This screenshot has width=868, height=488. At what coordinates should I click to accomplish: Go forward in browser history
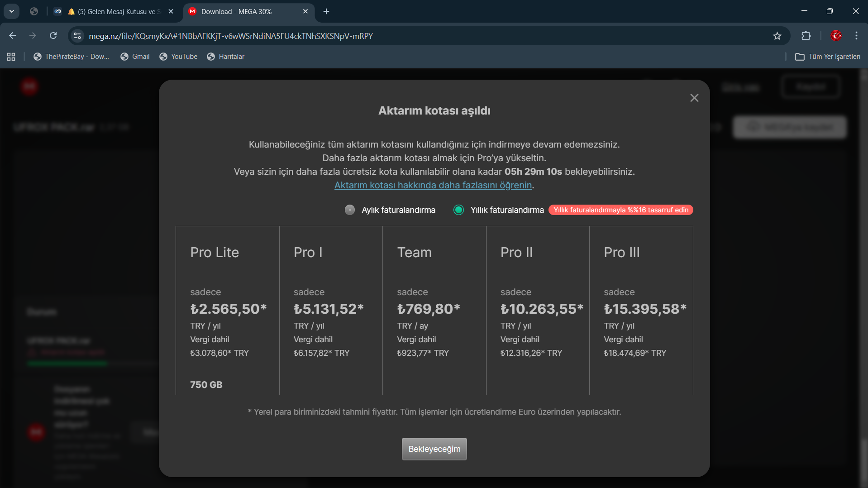click(x=33, y=36)
